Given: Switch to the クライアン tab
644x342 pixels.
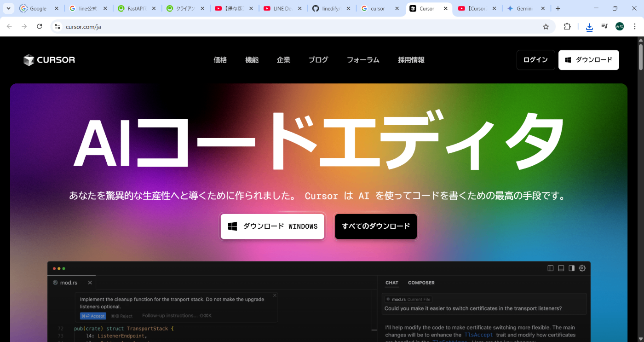Looking at the screenshot, I should [x=185, y=8].
